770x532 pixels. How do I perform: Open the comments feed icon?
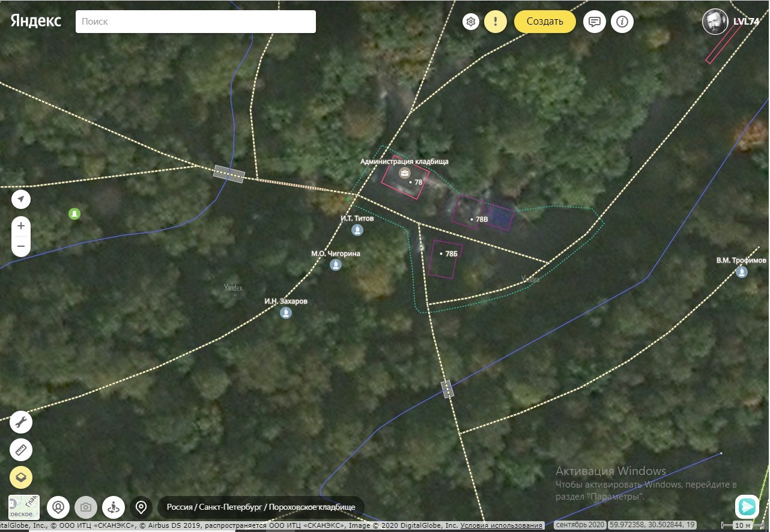tap(594, 22)
